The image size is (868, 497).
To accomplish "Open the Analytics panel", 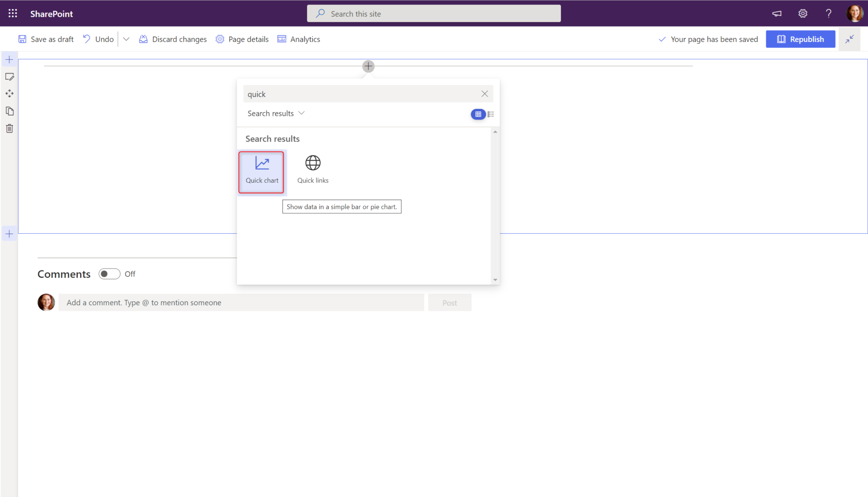I will [x=298, y=39].
